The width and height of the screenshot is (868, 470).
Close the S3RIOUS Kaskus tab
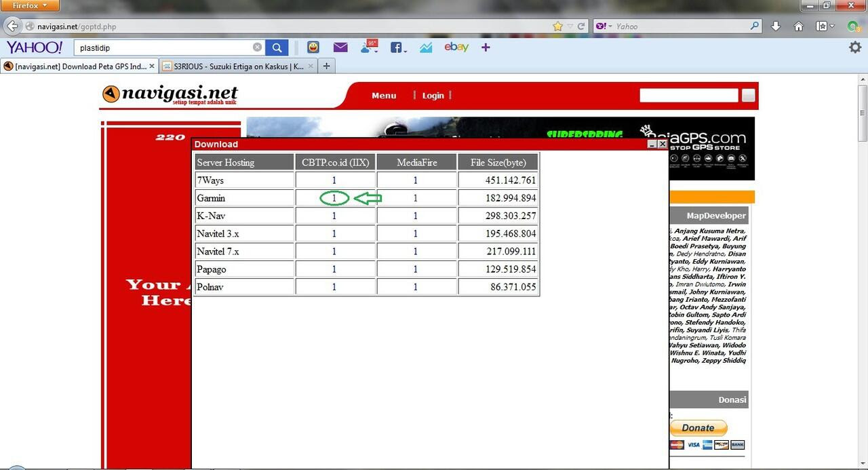[311, 66]
